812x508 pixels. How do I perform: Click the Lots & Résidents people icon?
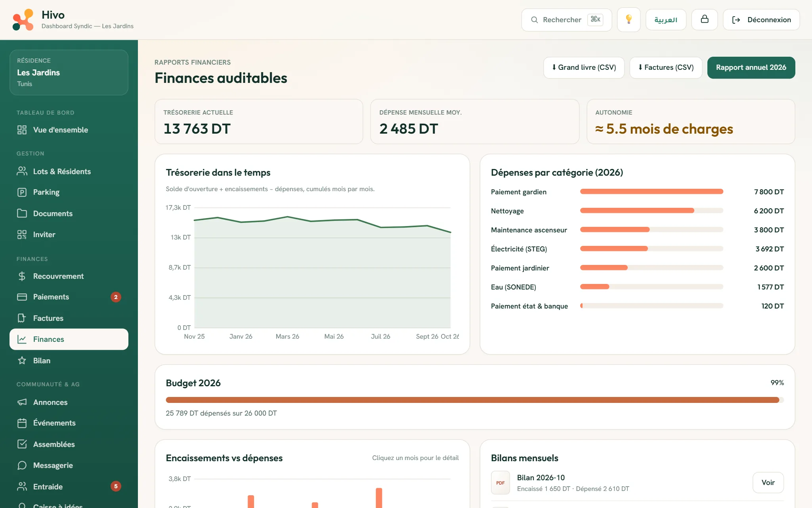point(22,171)
